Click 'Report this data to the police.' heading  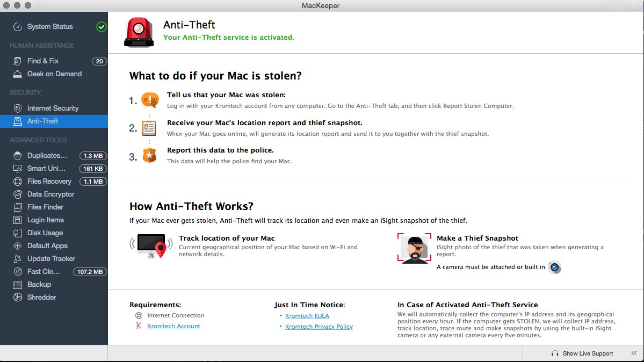pyautogui.click(x=221, y=150)
